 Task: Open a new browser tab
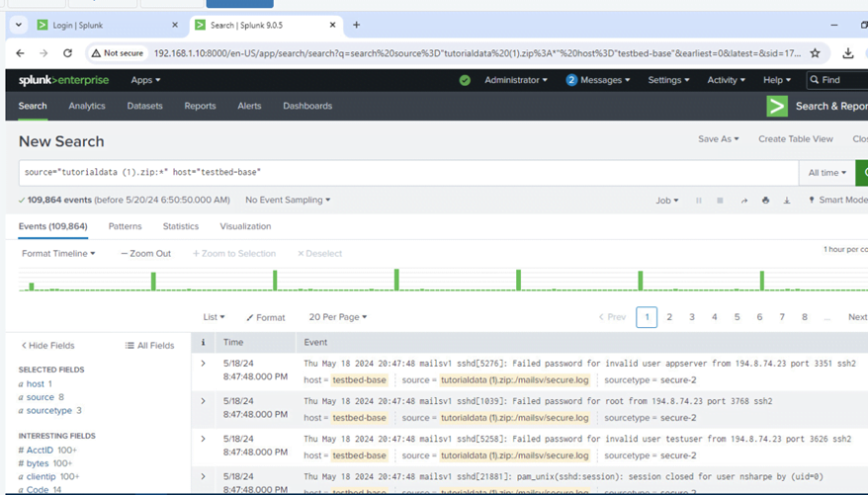(x=357, y=25)
